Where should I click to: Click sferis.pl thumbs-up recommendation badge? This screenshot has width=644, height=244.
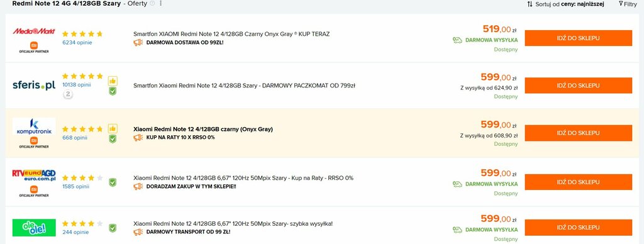(113, 81)
